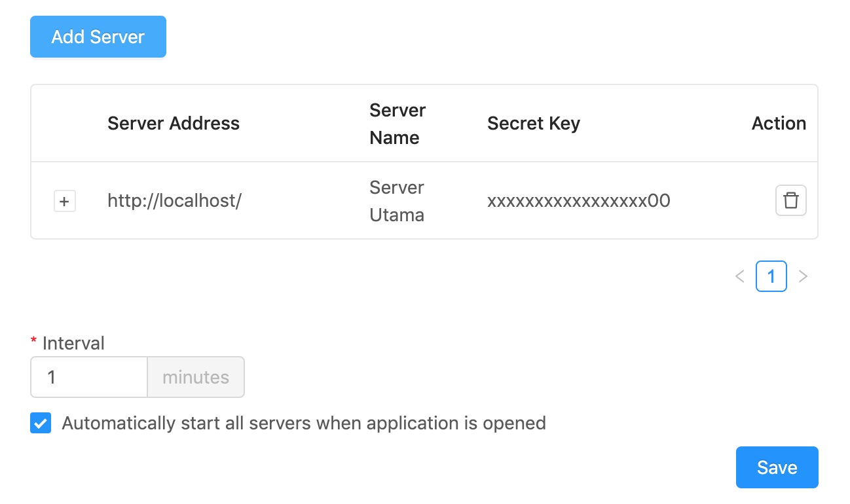The image size is (850, 504).
Task: Click the Secret Key column header
Action: 533,123
